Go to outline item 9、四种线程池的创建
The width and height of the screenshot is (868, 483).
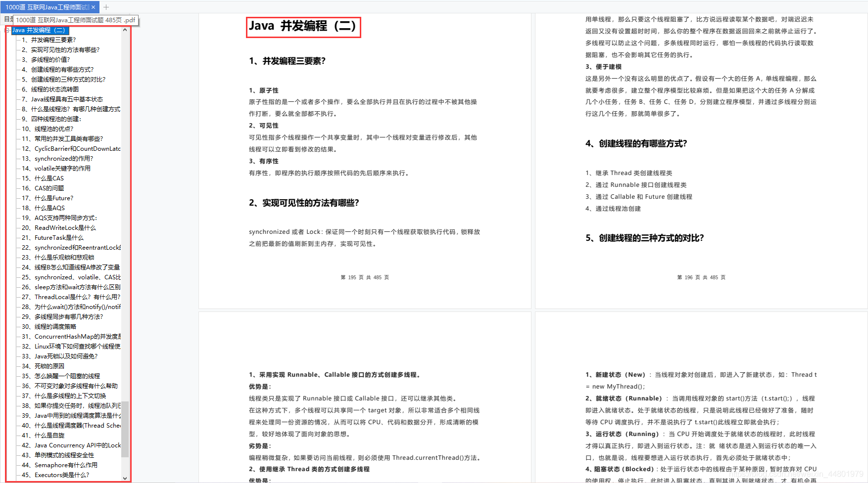coord(51,119)
